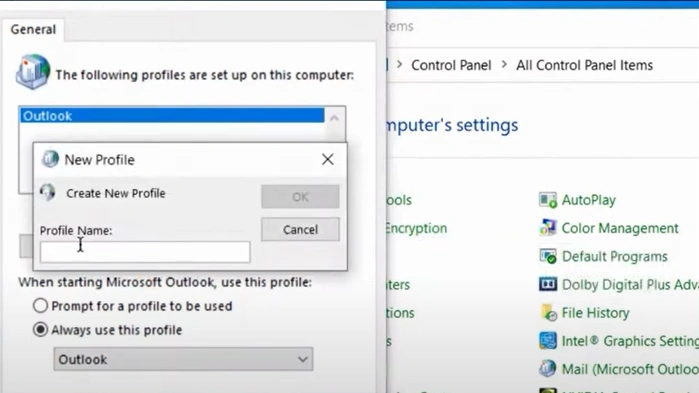Click the New Profile dialog title icon

[x=50, y=159]
